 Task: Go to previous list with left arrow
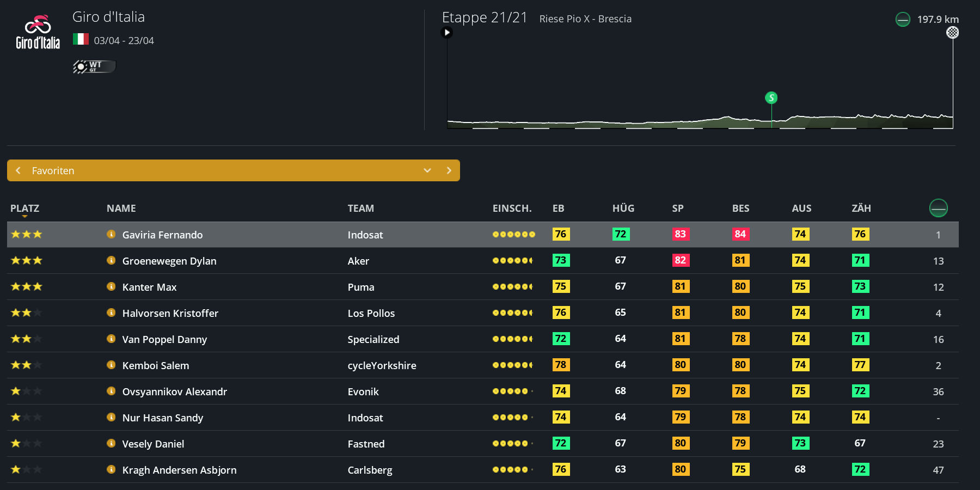[19, 170]
